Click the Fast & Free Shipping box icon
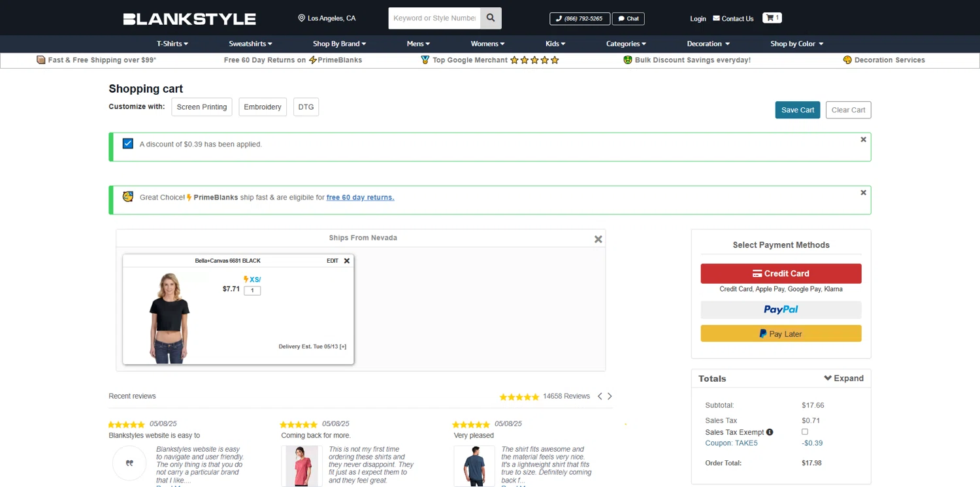The height and width of the screenshot is (487, 980). tap(41, 60)
